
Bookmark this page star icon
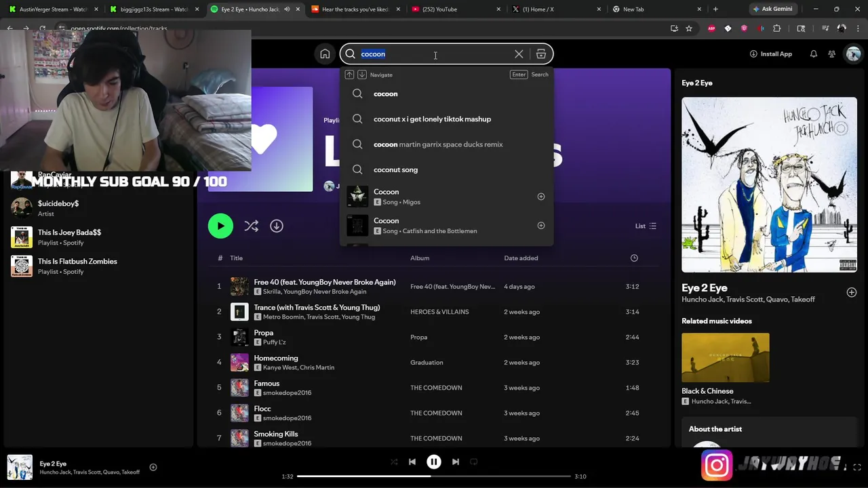click(x=689, y=28)
